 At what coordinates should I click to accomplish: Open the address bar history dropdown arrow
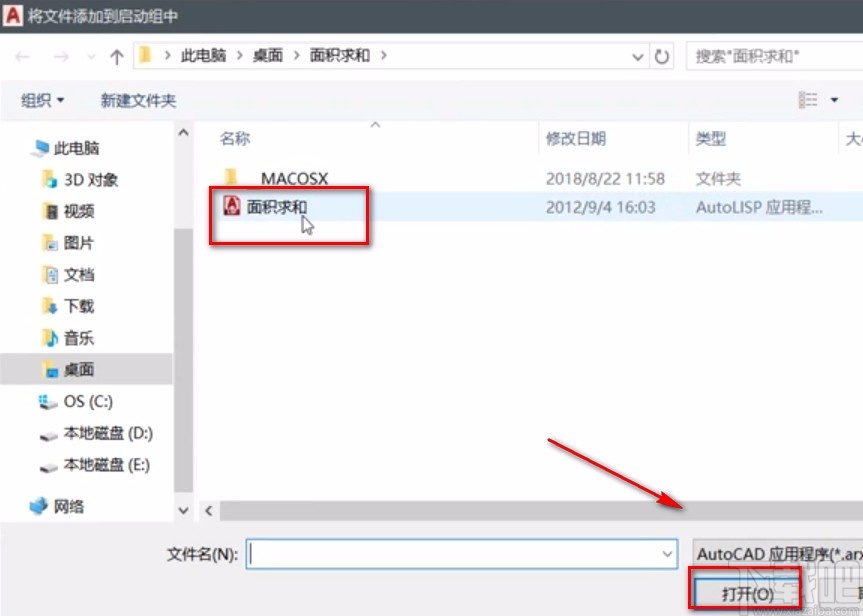click(x=638, y=56)
